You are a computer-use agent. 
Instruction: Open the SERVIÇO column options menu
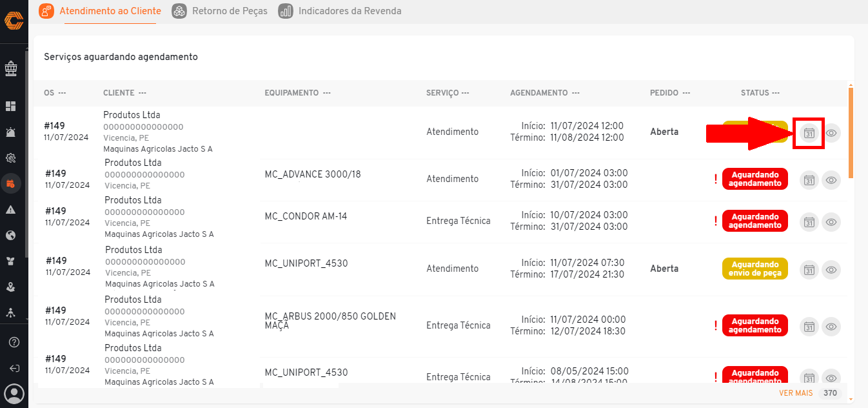coord(465,93)
